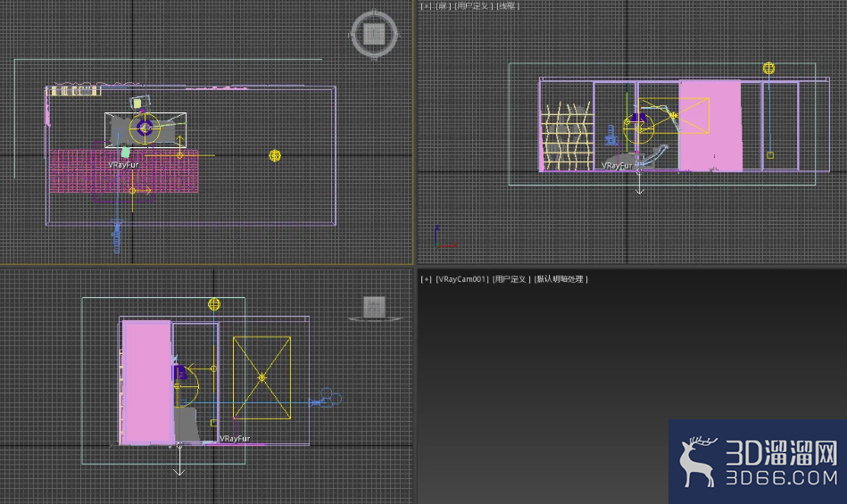The image size is (847, 504).
Task: Open camera viewport's 用户定义 quality menu
Action: click(x=511, y=279)
